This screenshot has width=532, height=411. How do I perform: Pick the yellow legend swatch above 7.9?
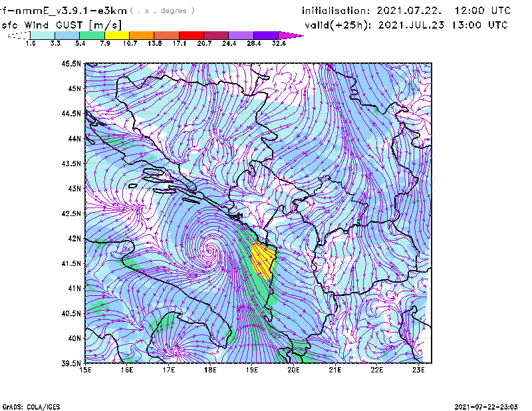117,35
